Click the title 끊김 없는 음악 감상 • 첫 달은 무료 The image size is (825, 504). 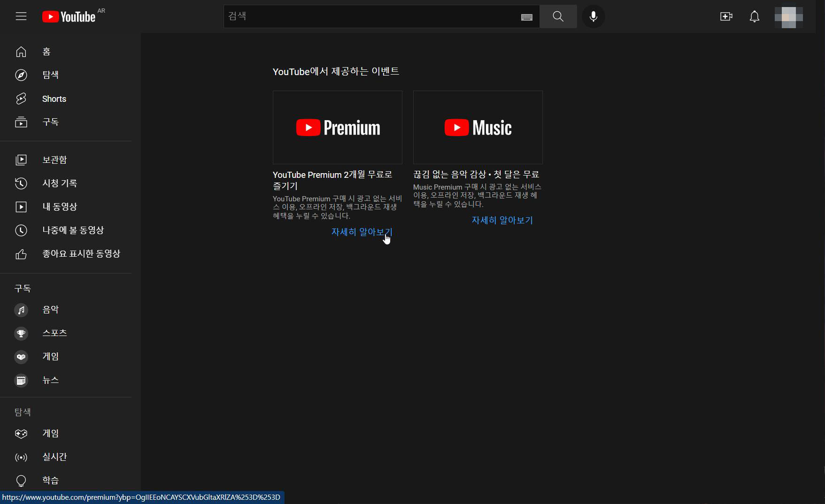click(x=476, y=174)
